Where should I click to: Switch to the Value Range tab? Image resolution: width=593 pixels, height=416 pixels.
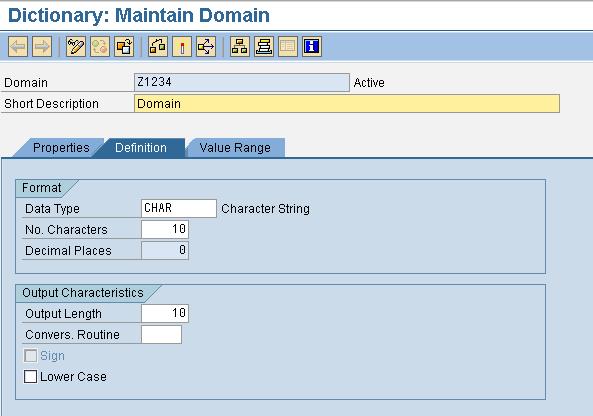click(235, 147)
